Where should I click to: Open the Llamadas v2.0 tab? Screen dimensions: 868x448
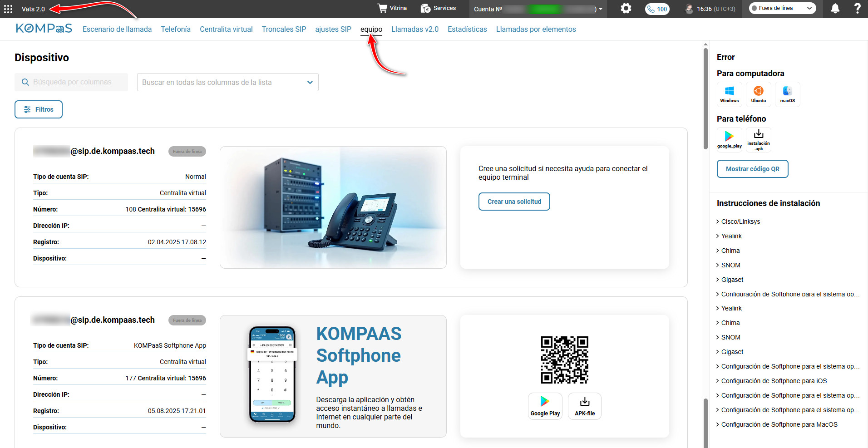point(415,29)
